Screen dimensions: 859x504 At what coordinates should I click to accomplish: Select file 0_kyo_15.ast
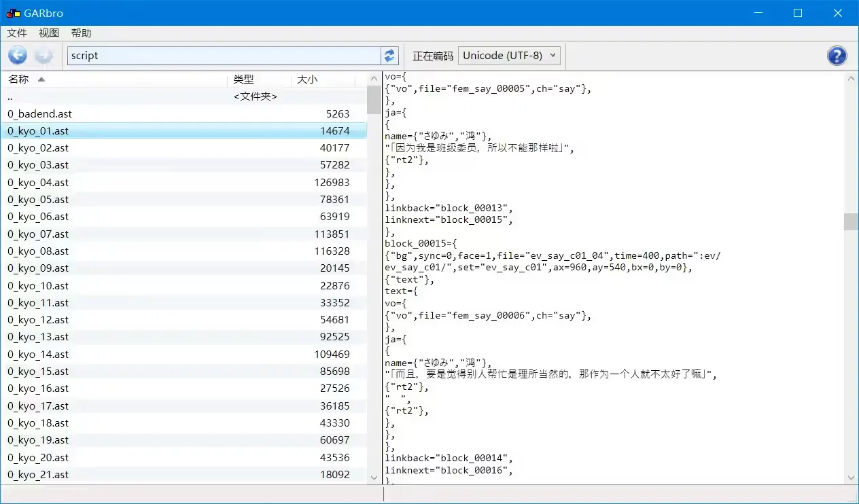pos(183,372)
